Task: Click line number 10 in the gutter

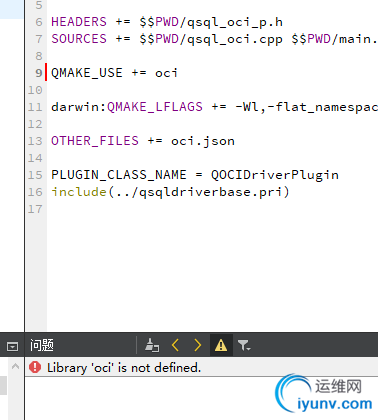Action: [x=35, y=90]
